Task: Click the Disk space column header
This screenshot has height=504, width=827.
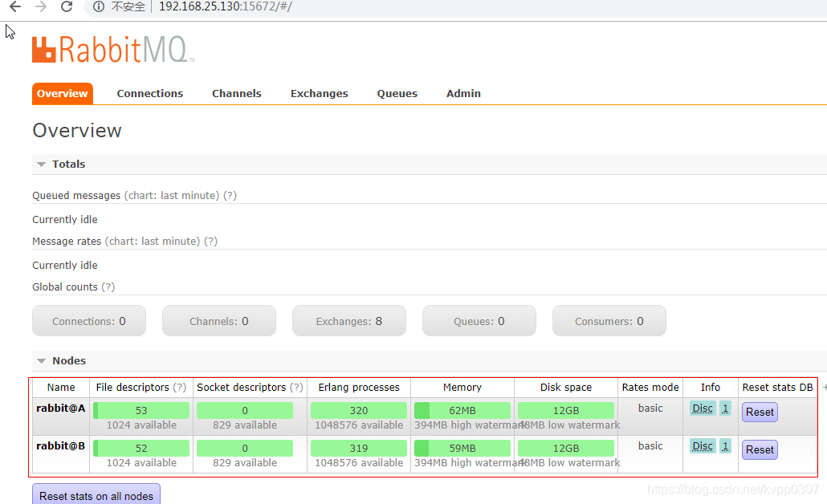Action: click(566, 388)
